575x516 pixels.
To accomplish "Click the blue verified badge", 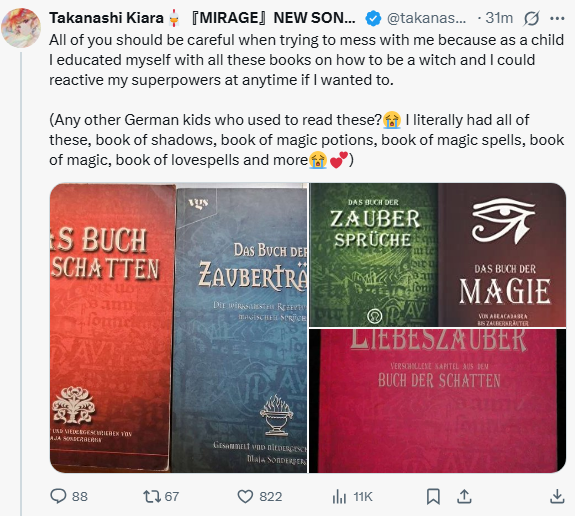I will (373, 18).
